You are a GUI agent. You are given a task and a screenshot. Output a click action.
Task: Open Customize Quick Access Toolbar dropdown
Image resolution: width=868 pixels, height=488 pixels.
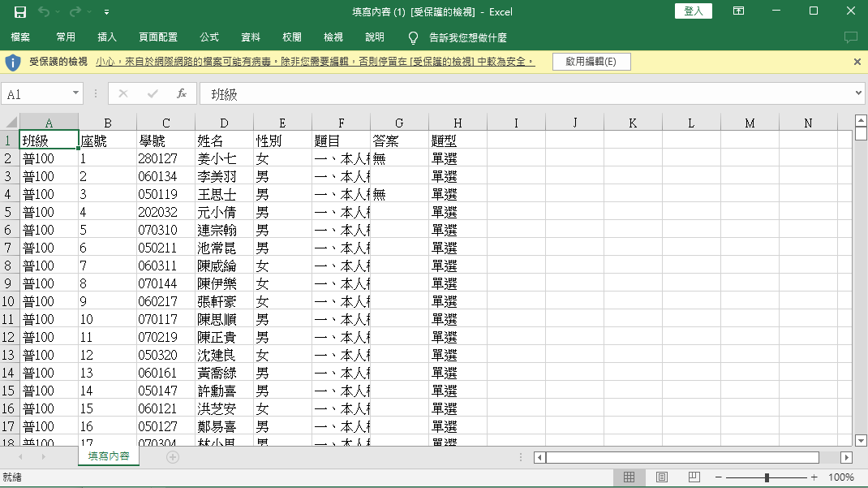106,11
